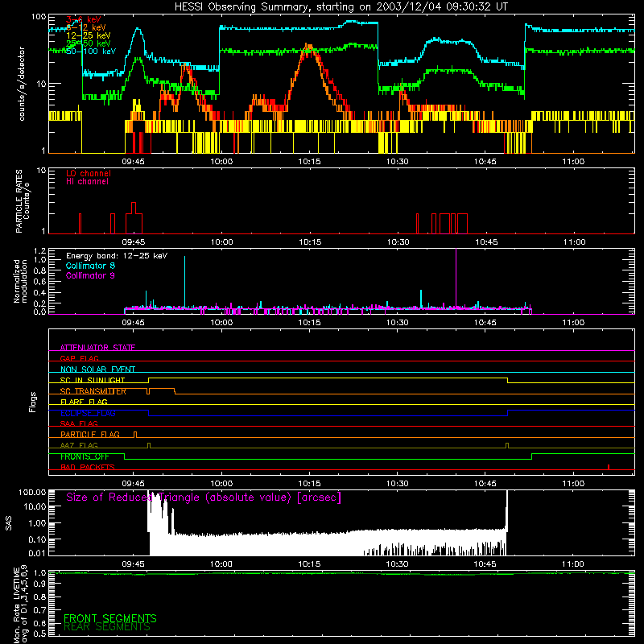Click the 10:30 tick label under modulation plot
The height and width of the screenshot is (644, 644).
pyautogui.click(x=398, y=323)
